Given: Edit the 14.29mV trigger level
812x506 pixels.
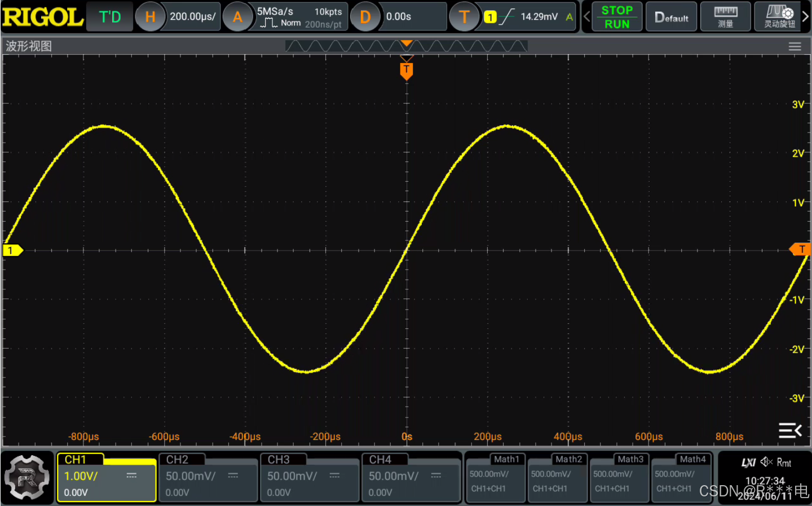Looking at the screenshot, I should pos(539,17).
